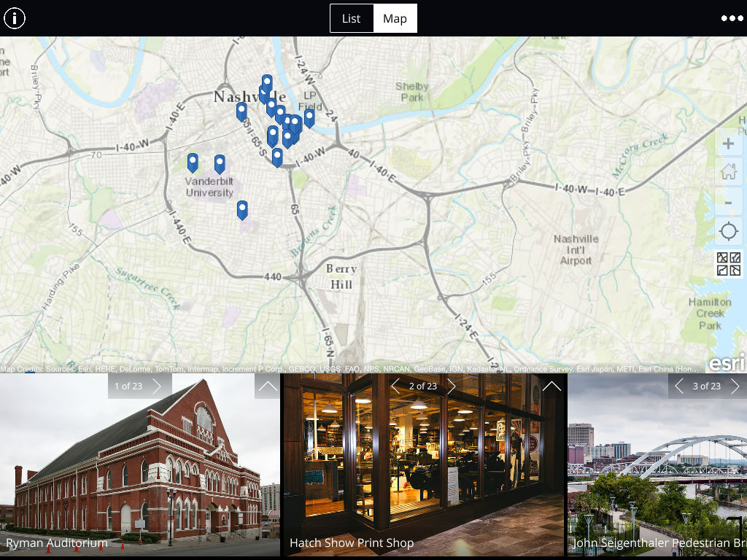Reset map to home extent

(x=729, y=171)
